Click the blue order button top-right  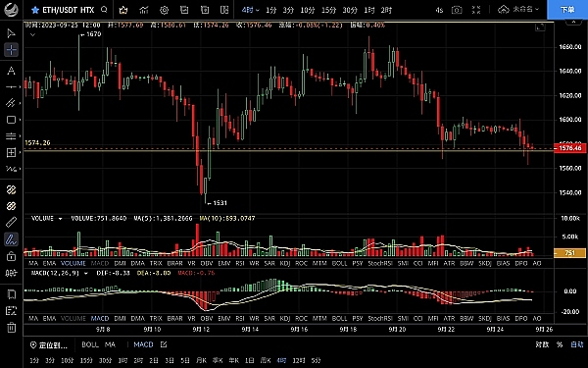(567, 10)
